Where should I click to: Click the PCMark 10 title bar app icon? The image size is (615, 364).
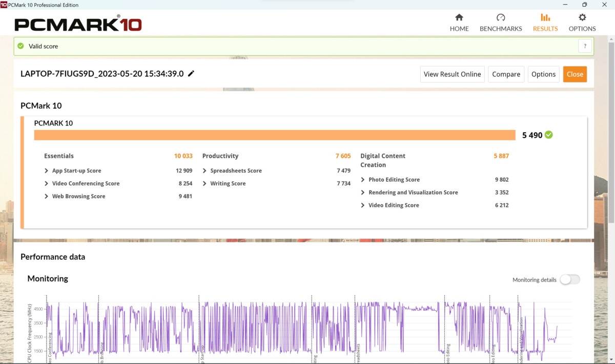pos(4,5)
